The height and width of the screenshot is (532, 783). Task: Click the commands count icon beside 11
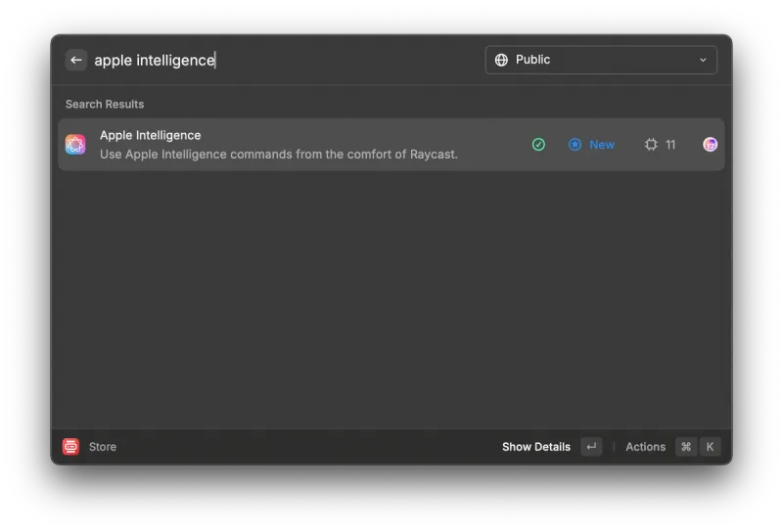click(651, 145)
